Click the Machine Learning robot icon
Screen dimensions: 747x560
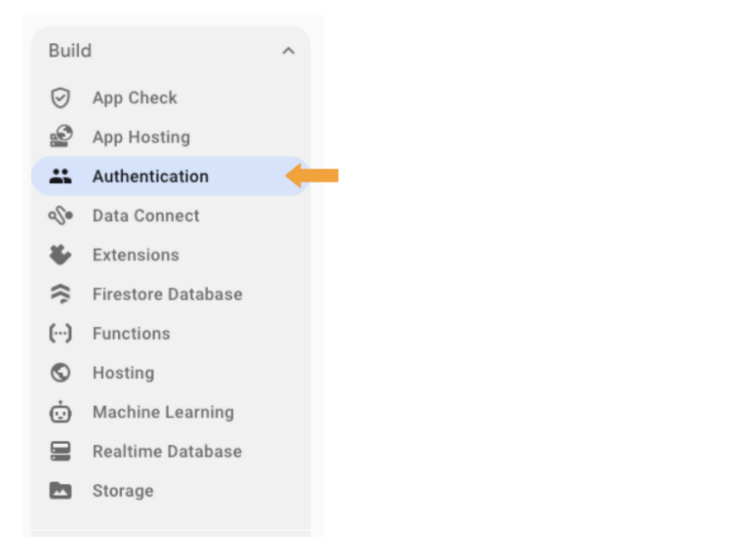click(60, 412)
